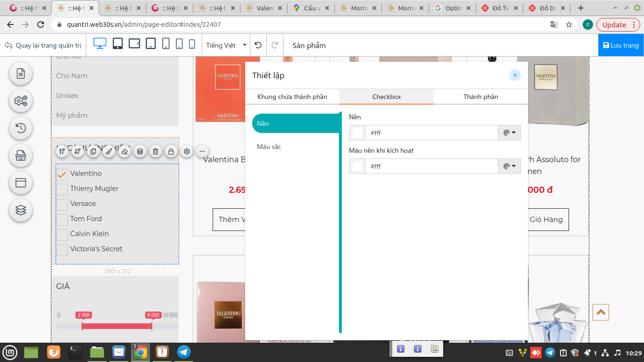Click the paintbrush style icon

109,151
